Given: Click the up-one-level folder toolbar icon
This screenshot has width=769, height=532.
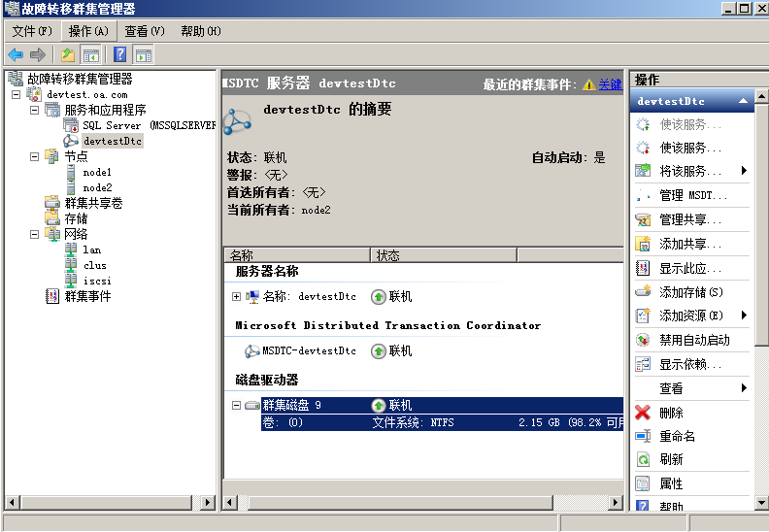Looking at the screenshot, I should point(68,54).
